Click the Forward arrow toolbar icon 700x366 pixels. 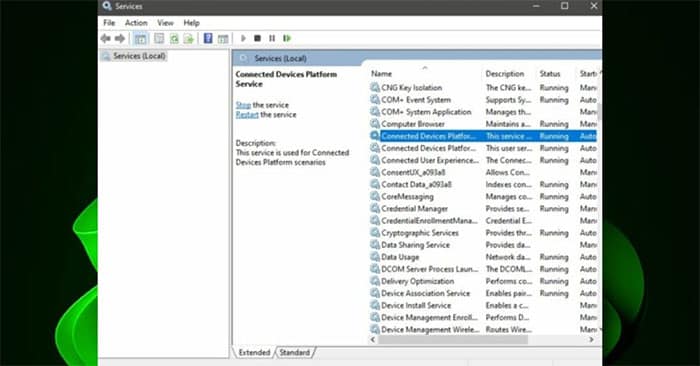(120, 38)
